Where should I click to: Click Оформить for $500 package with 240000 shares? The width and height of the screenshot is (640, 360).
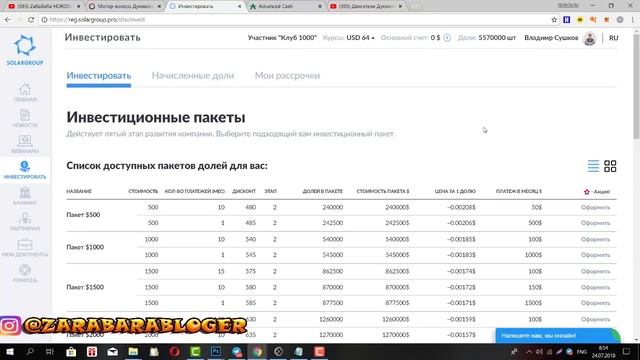coord(595,207)
